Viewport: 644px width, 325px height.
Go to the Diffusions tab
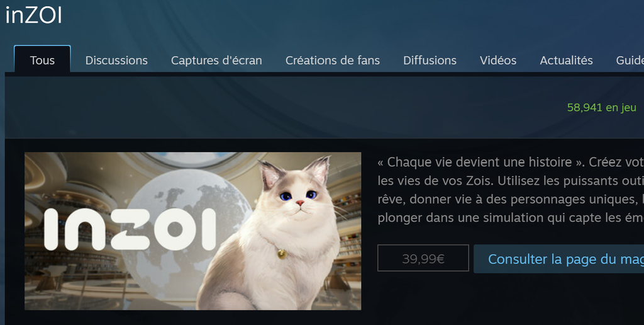point(430,60)
